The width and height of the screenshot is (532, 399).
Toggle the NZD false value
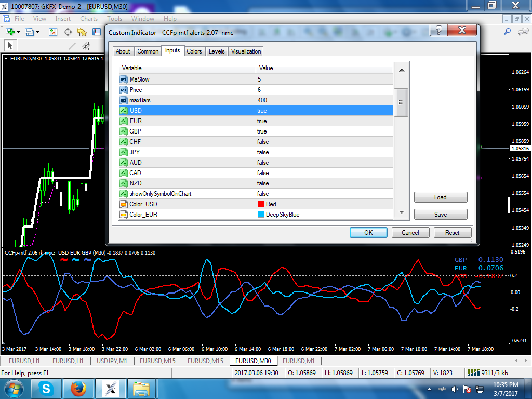point(324,183)
